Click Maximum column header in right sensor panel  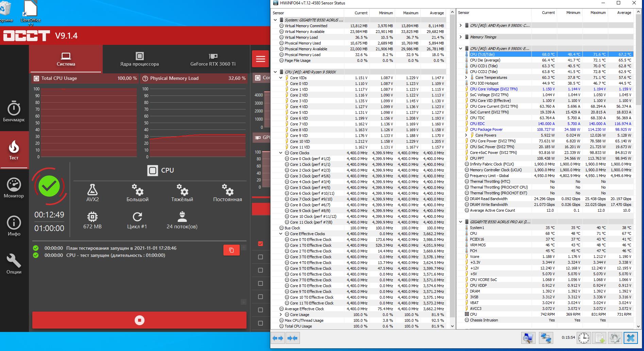pos(596,13)
